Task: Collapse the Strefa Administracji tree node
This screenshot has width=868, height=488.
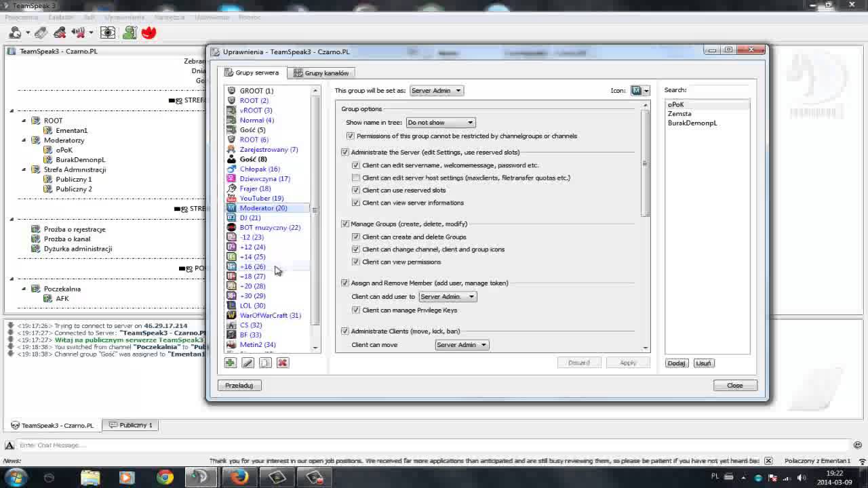Action: click(x=24, y=169)
